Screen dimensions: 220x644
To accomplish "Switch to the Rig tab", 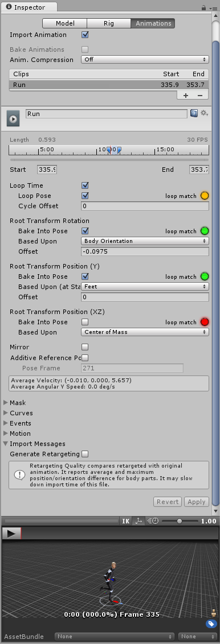I will [x=108, y=23].
